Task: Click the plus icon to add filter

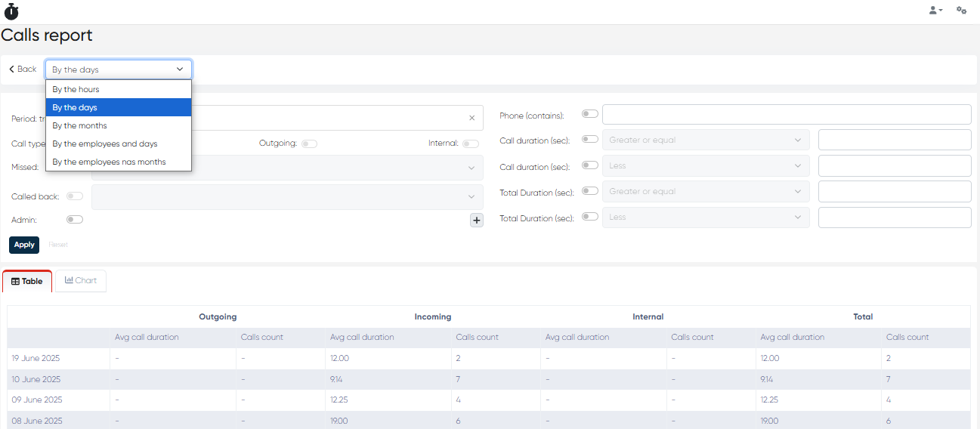Action: (x=477, y=221)
